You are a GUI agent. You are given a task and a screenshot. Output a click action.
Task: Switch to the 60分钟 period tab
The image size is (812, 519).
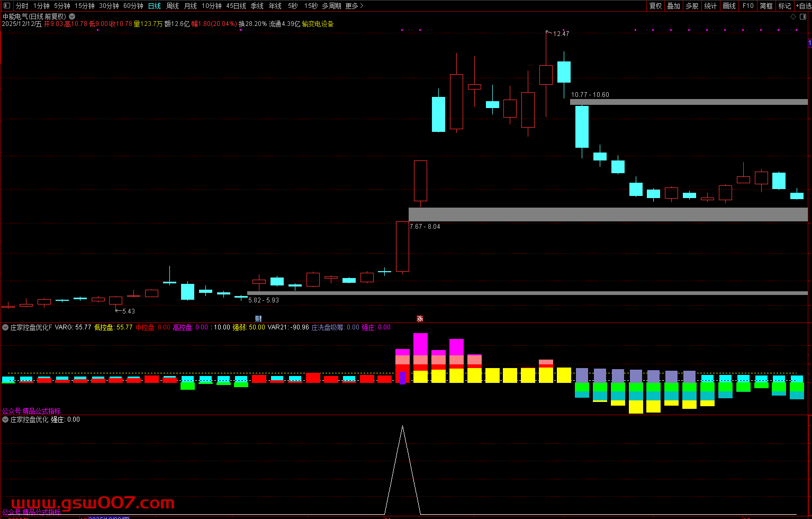pyautogui.click(x=133, y=6)
